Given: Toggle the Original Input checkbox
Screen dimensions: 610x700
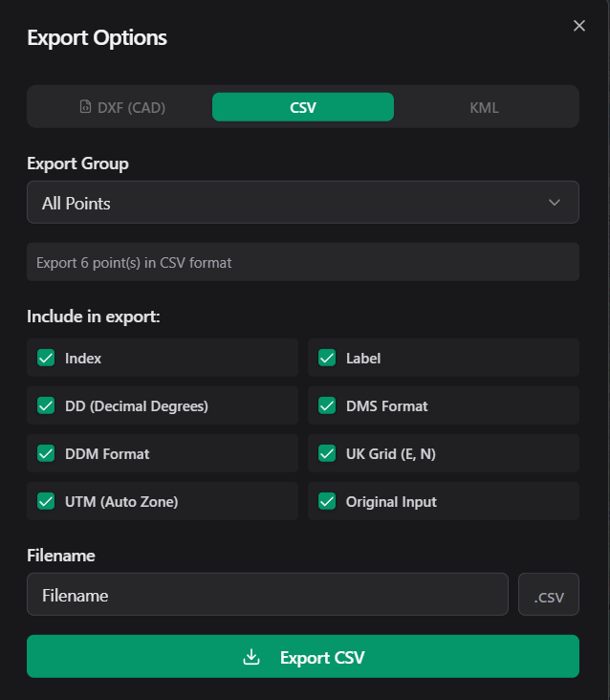Looking at the screenshot, I should (327, 501).
